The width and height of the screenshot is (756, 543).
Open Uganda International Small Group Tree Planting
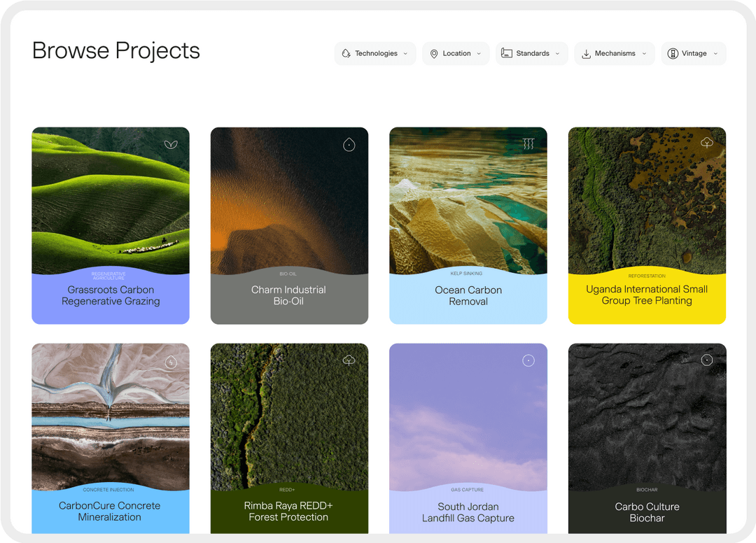coord(647,295)
